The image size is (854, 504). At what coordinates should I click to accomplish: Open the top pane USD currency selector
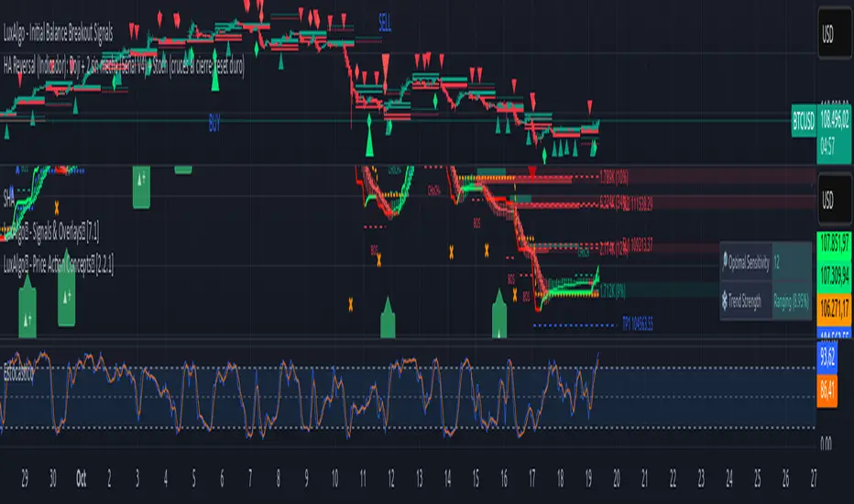[834, 34]
